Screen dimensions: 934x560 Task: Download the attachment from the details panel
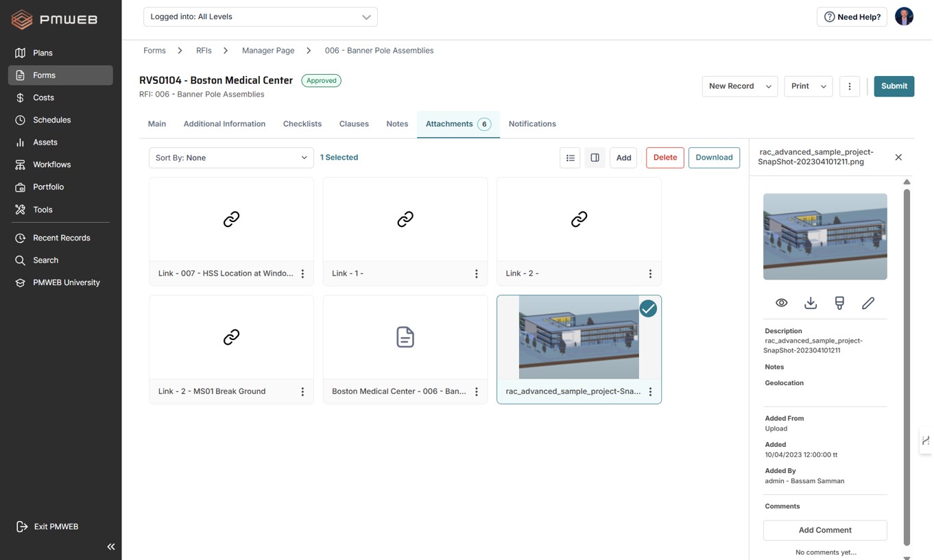[811, 303]
